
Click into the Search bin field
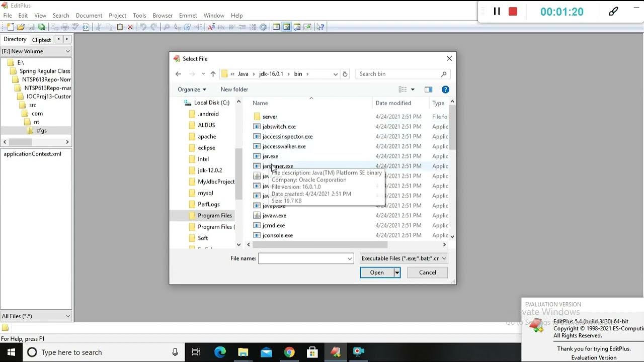[x=403, y=74]
